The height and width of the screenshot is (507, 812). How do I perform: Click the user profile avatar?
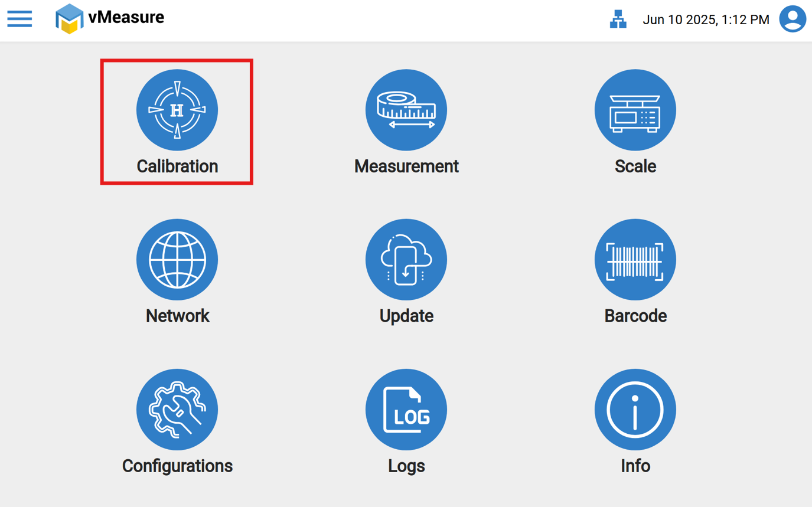793,19
